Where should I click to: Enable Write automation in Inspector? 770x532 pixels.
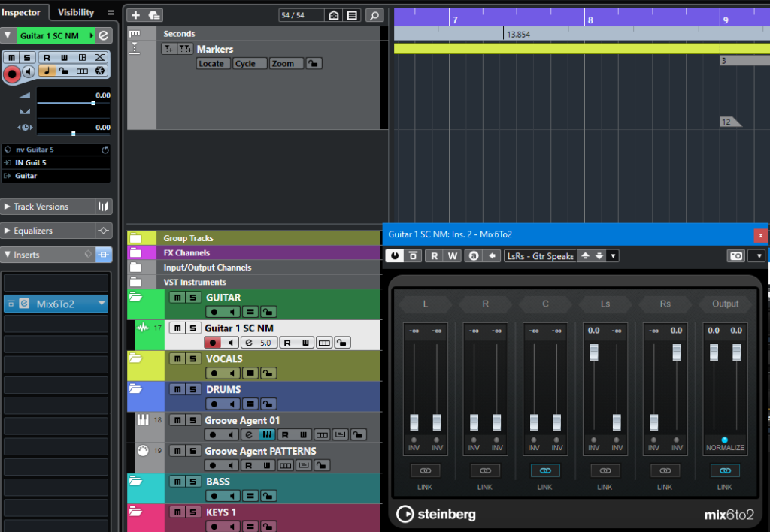tap(65, 57)
